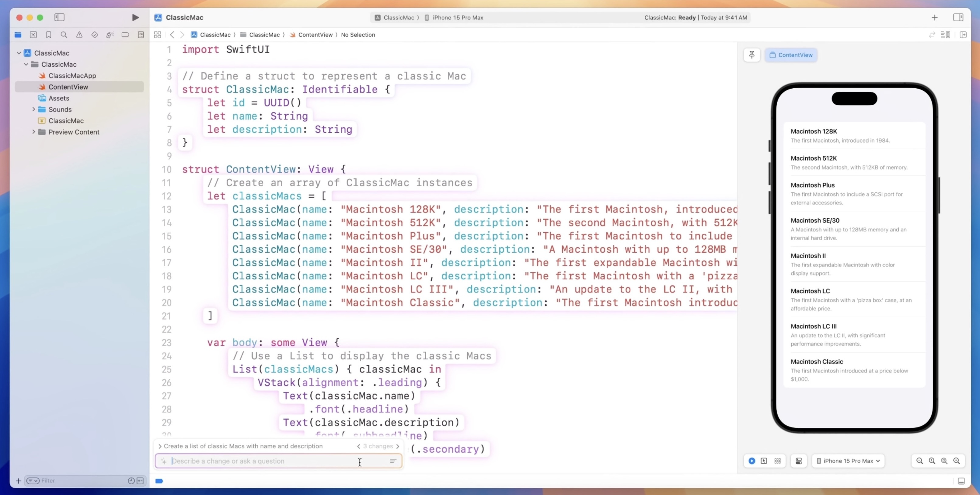Click the editor options lines icon
The image size is (980, 495).
[x=945, y=35]
